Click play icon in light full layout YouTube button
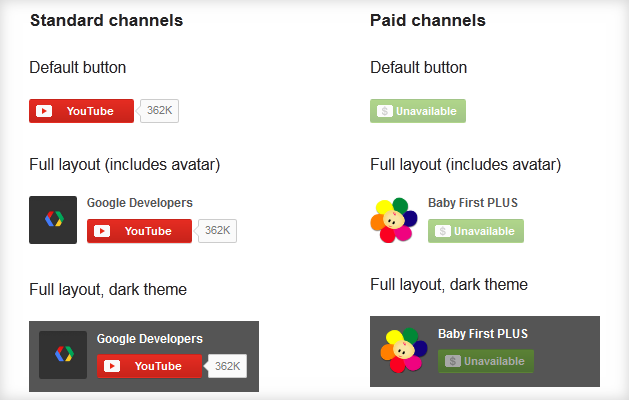The image size is (629, 400). pos(102,231)
